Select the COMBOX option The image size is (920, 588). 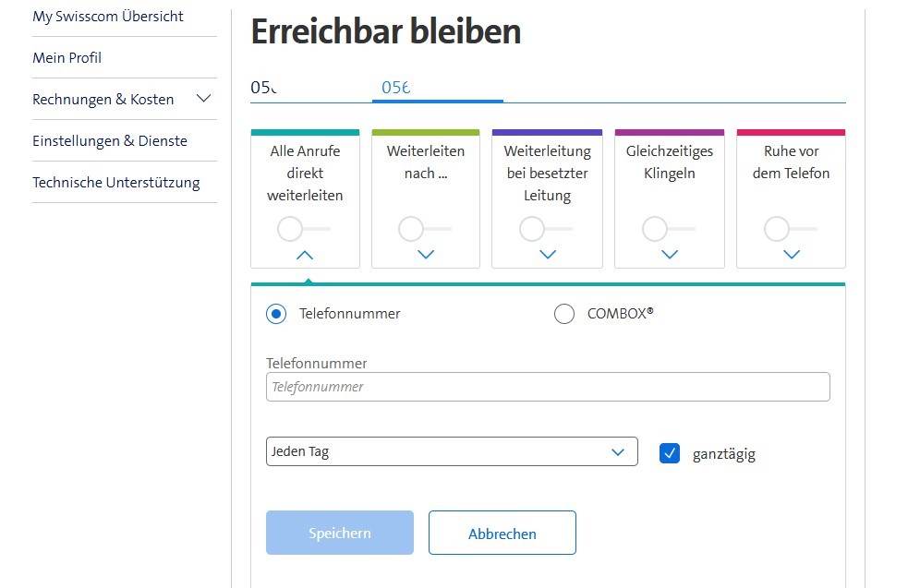[x=564, y=314]
